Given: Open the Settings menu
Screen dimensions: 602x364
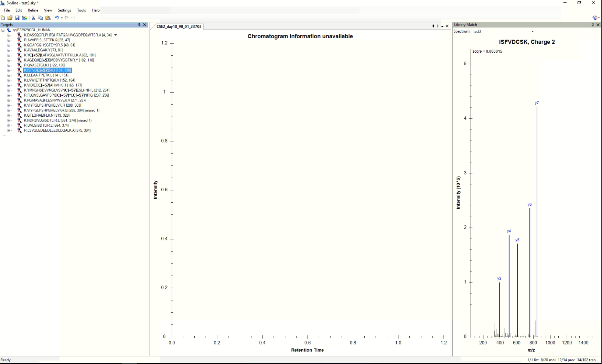Looking at the screenshot, I should pos(64,10).
